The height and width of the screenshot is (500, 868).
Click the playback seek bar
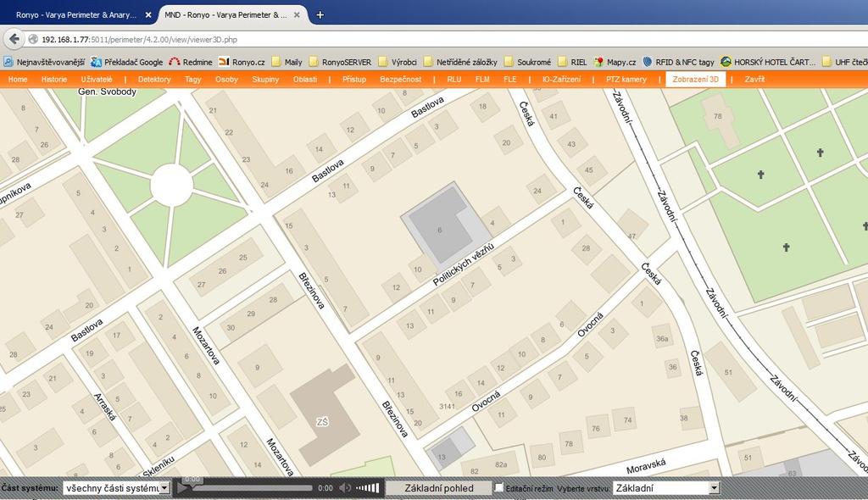coord(253,488)
